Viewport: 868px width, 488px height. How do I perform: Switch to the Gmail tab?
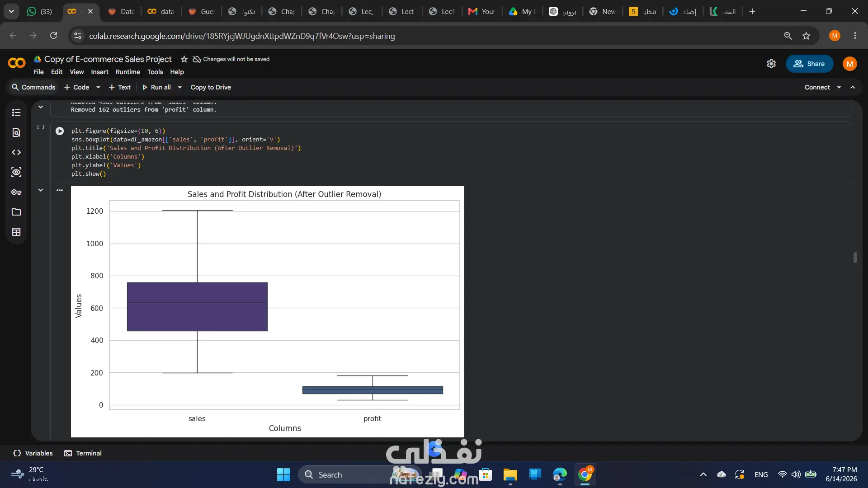(482, 11)
